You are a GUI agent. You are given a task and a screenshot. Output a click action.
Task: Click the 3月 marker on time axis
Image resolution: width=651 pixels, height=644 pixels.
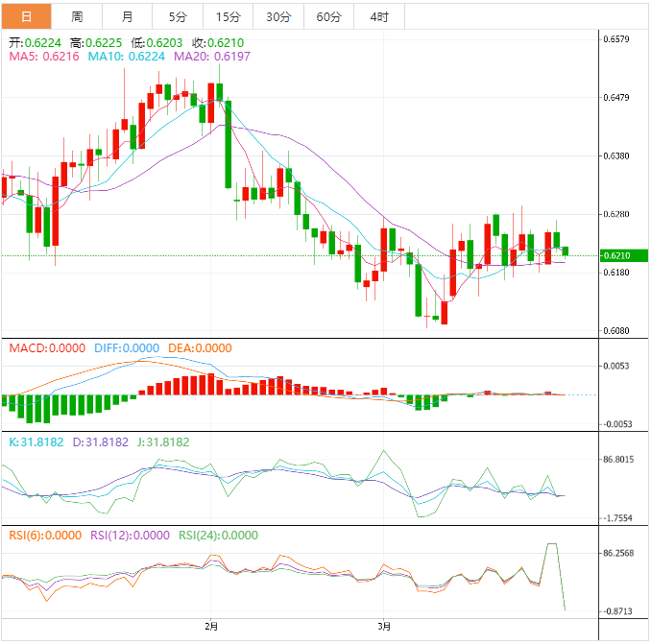tap(384, 627)
